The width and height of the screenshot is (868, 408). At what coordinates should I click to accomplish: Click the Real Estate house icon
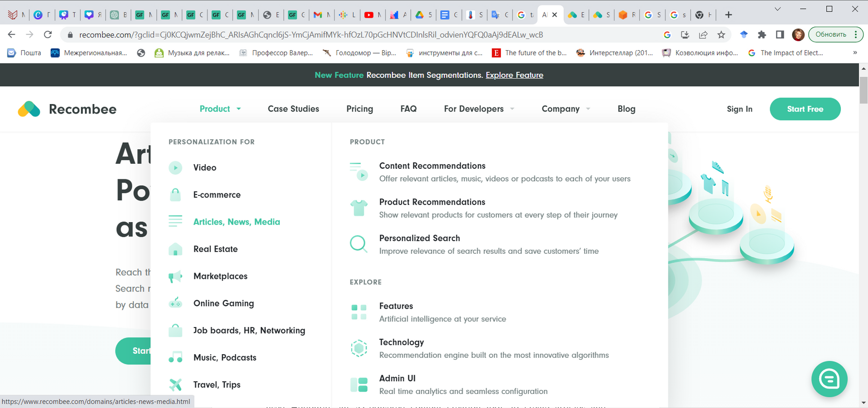[175, 249]
